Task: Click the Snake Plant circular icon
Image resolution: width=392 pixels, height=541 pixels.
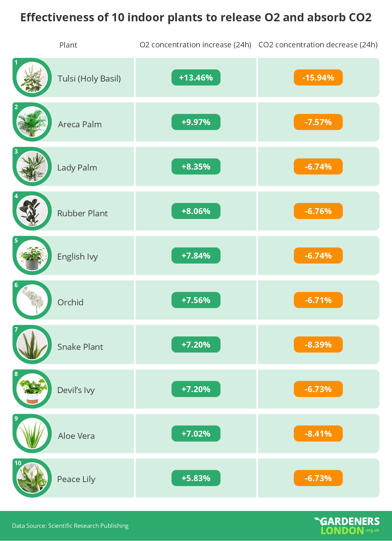Action: tap(32, 344)
